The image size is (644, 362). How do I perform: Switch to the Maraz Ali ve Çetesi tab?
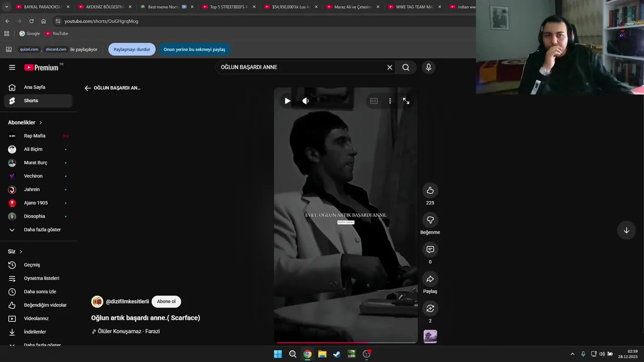[352, 7]
